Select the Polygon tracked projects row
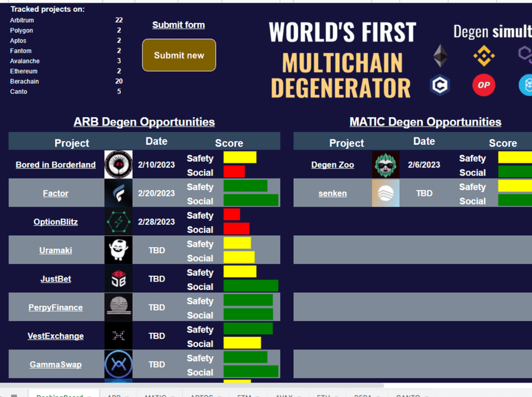Image resolution: width=532 pixels, height=397 pixels. pyautogui.click(x=66, y=31)
